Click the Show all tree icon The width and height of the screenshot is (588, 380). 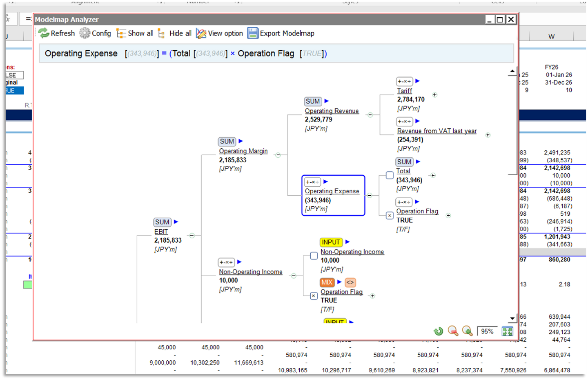click(121, 34)
